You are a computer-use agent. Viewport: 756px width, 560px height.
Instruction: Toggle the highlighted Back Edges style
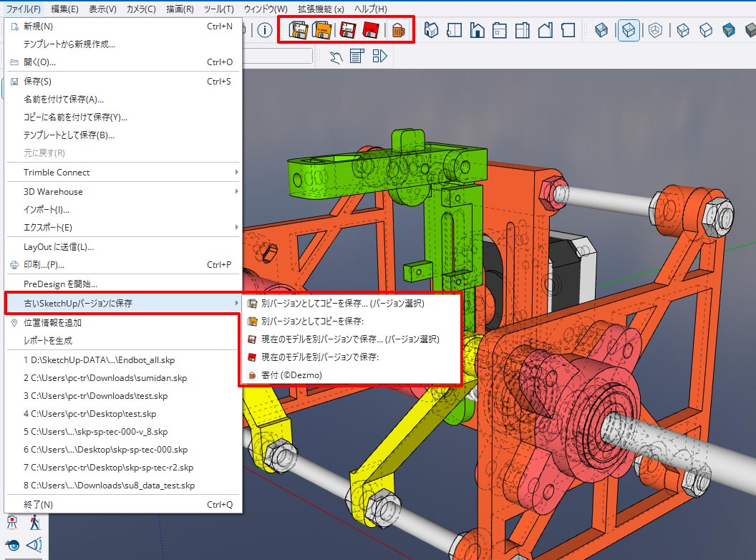(628, 30)
